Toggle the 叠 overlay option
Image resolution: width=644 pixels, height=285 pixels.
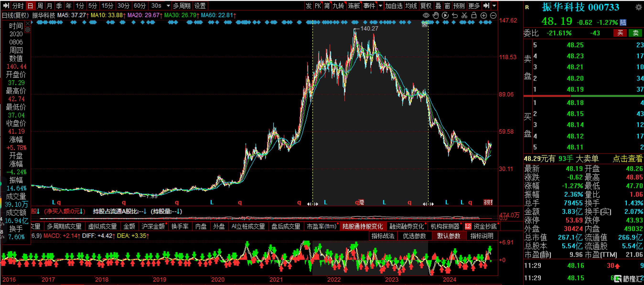coord(438,5)
